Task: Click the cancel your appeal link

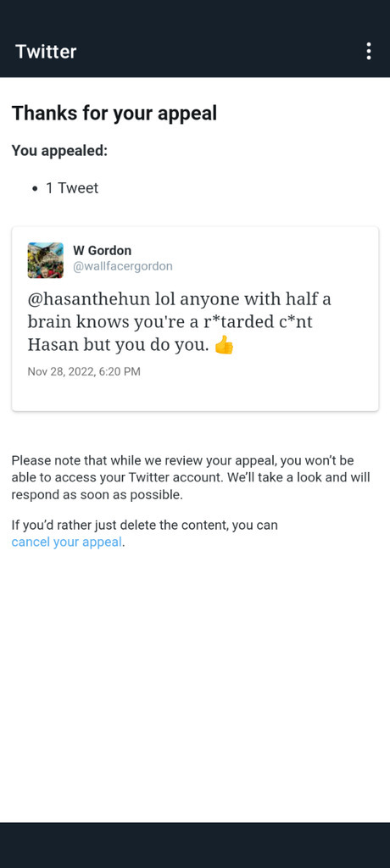Action: pyautogui.click(x=66, y=542)
